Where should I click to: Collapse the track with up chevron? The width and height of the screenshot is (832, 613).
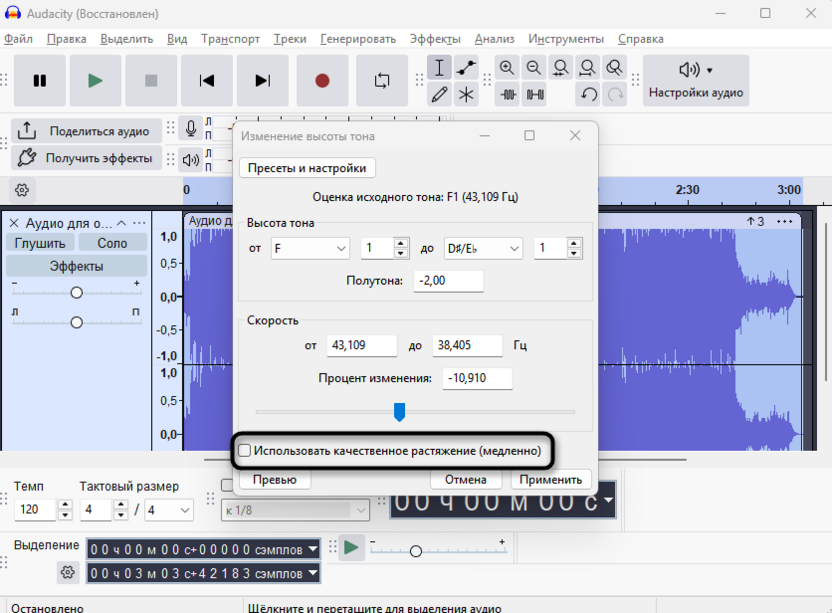click(x=122, y=223)
